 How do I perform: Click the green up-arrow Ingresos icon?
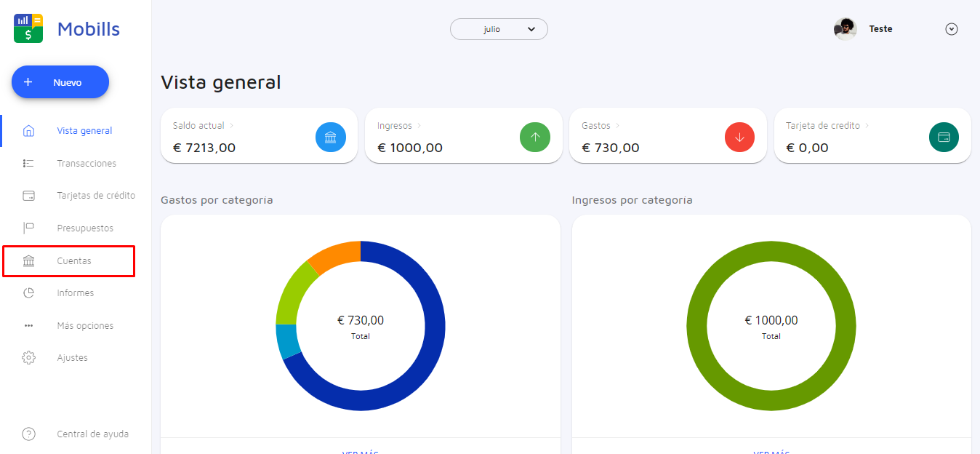tap(535, 137)
